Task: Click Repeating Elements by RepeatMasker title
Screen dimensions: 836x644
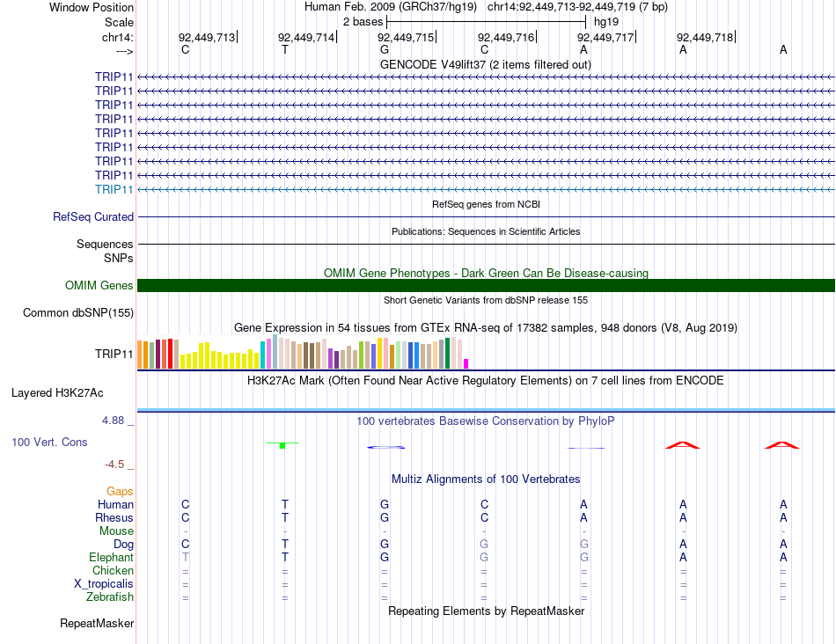Action: click(487, 611)
